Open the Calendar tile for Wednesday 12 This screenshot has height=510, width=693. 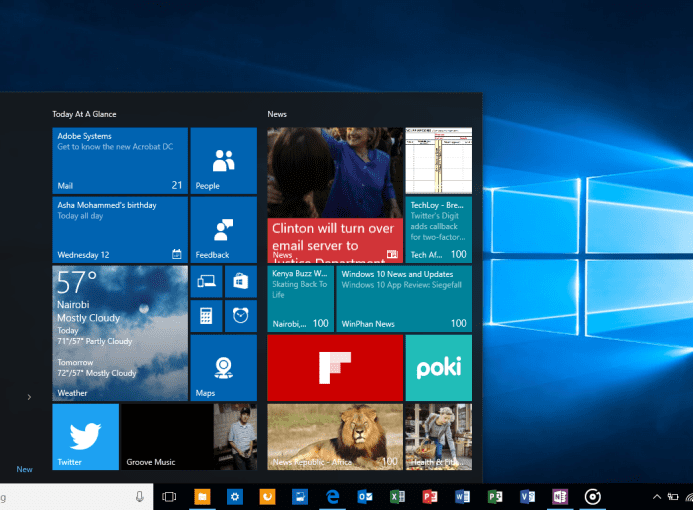[x=120, y=230]
